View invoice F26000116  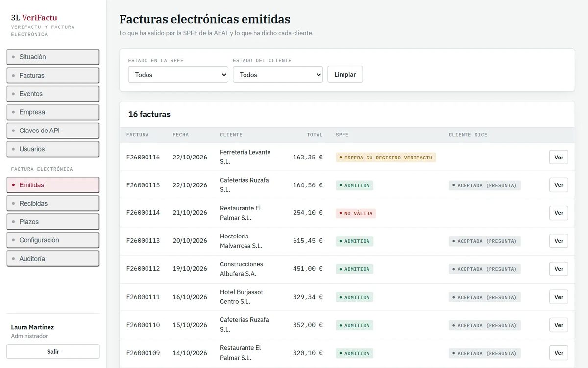coord(559,158)
